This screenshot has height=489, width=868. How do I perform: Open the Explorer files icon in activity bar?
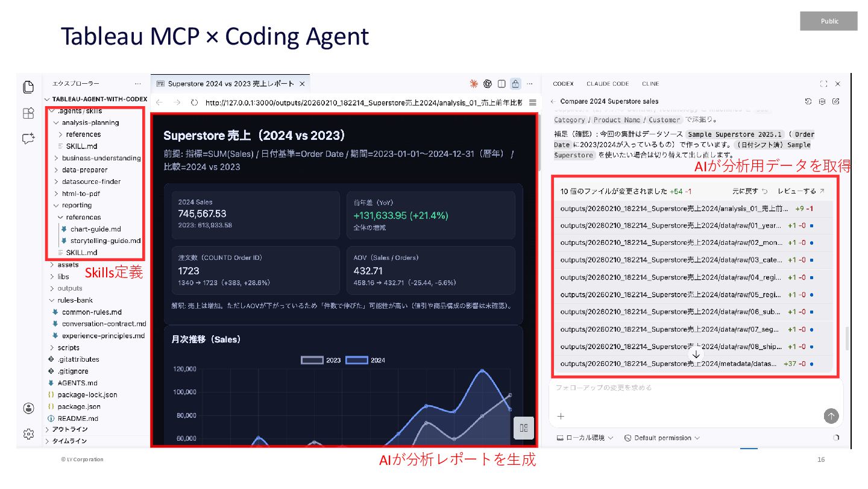(28, 87)
